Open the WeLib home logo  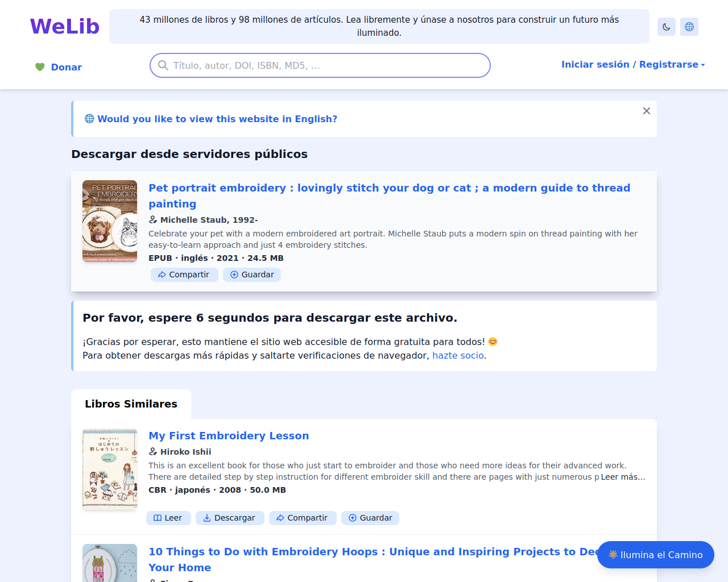[x=65, y=27]
